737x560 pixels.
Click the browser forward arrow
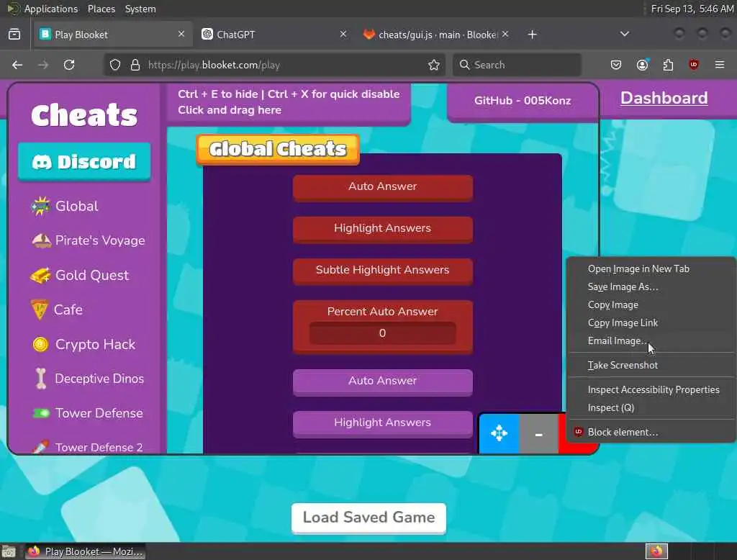pos(43,65)
